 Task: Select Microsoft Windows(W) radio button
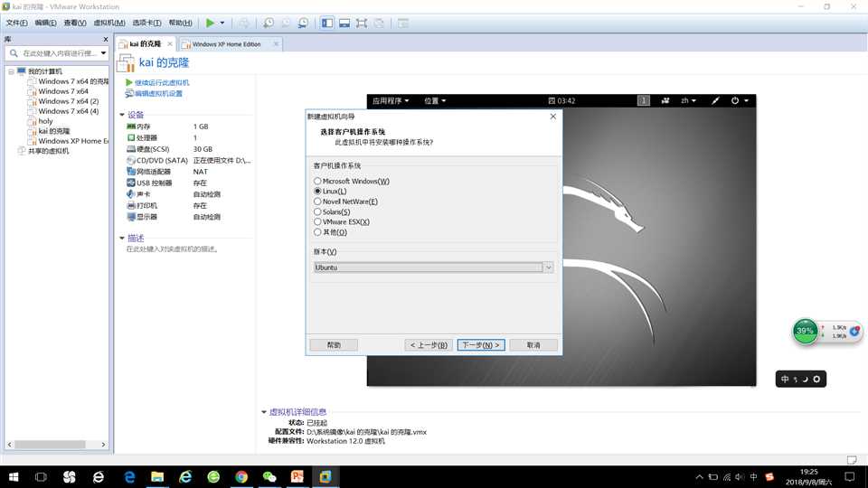coord(317,181)
